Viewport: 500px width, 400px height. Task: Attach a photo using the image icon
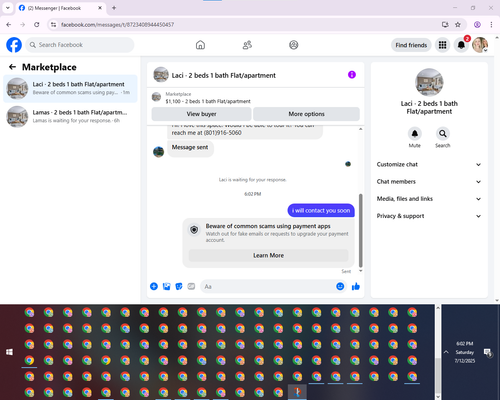coord(166,286)
